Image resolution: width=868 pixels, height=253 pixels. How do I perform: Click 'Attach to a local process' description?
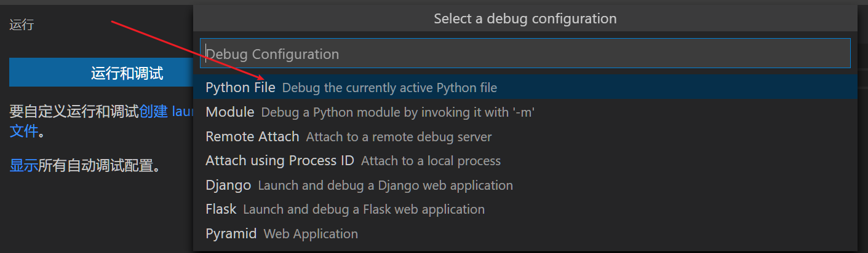tap(431, 161)
